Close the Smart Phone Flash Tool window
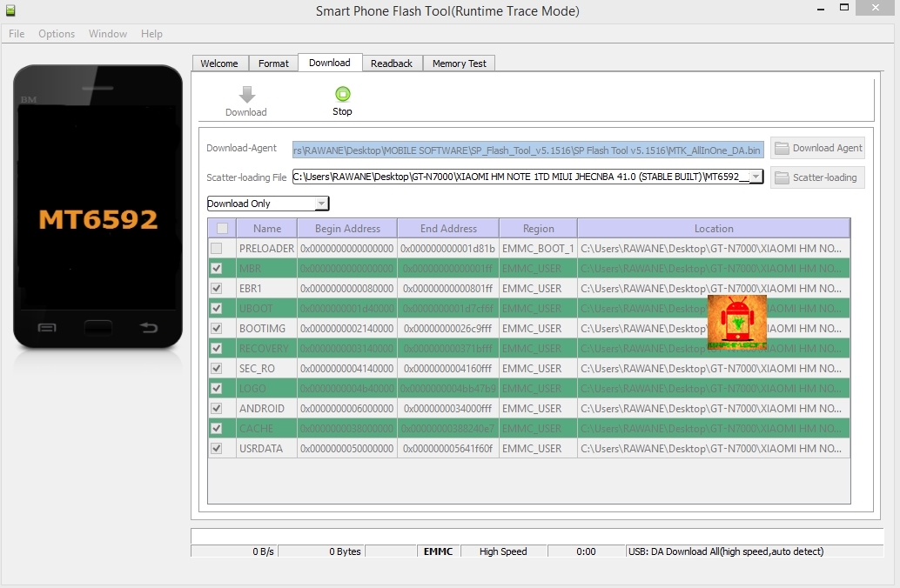 pyautogui.click(x=876, y=8)
